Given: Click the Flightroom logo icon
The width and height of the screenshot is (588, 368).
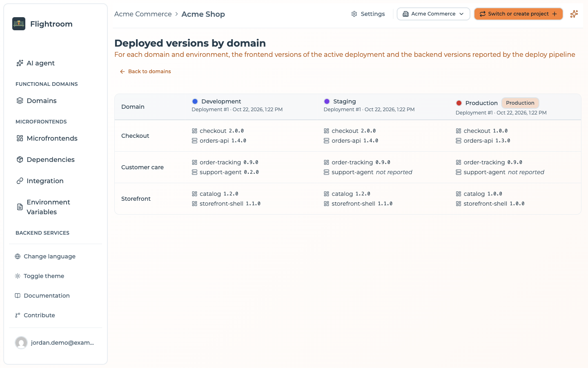Looking at the screenshot, I should pyautogui.click(x=19, y=24).
